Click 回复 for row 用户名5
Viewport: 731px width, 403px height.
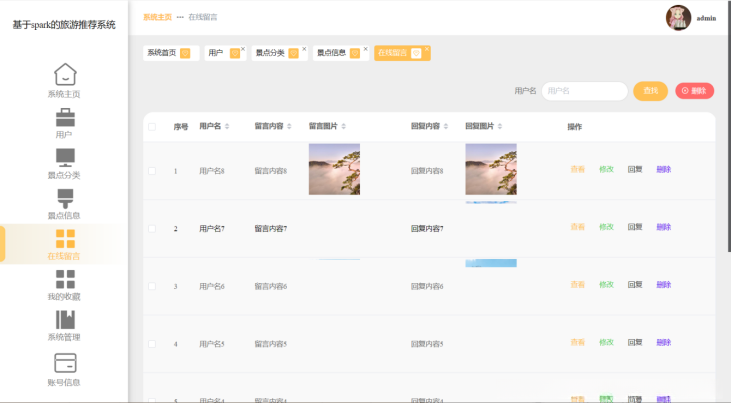(635, 342)
